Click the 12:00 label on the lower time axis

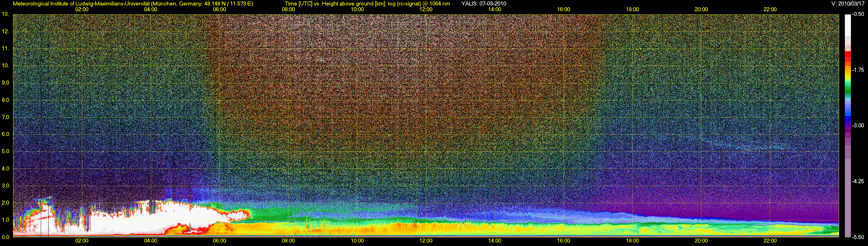[426, 241]
